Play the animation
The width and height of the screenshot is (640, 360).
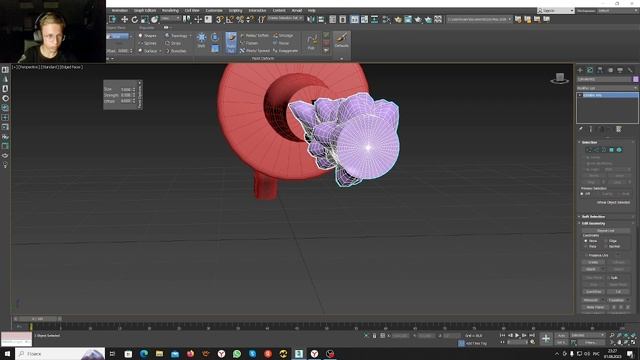click(x=517, y=335)
